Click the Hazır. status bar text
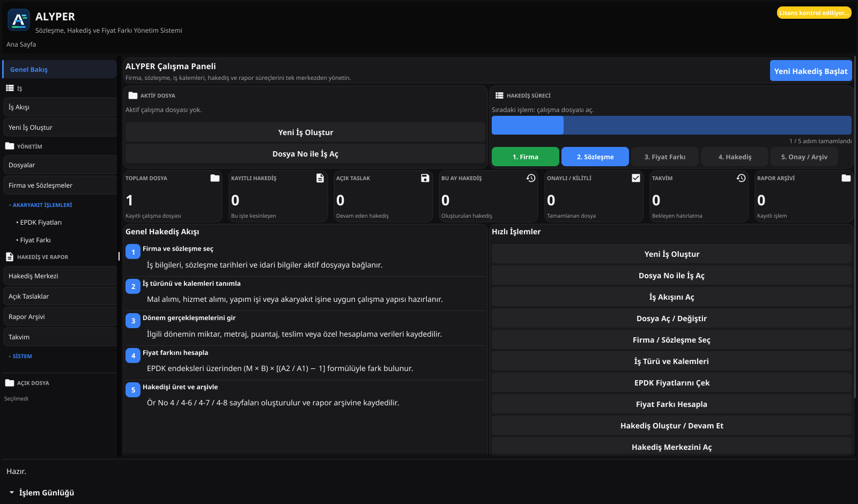 16,471
